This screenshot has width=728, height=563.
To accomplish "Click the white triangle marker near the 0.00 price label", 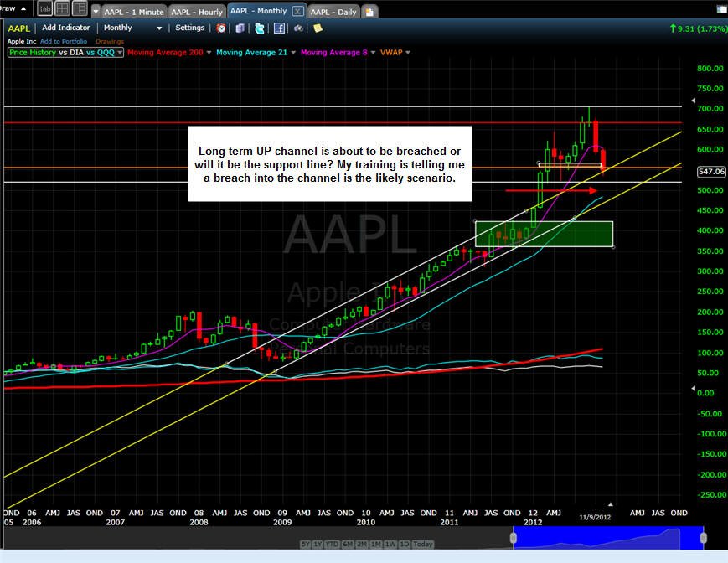I will (693, 388).
